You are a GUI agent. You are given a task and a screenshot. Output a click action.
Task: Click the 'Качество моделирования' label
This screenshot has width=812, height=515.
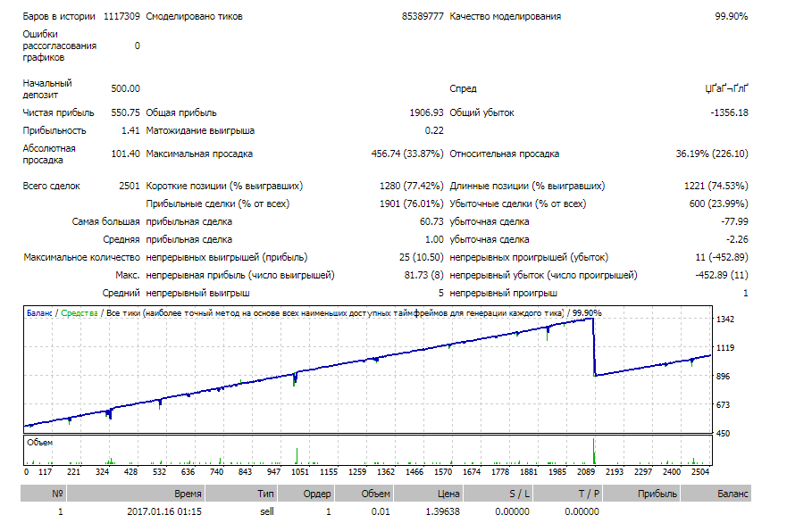pyautogui.click(x=506, y=17)
